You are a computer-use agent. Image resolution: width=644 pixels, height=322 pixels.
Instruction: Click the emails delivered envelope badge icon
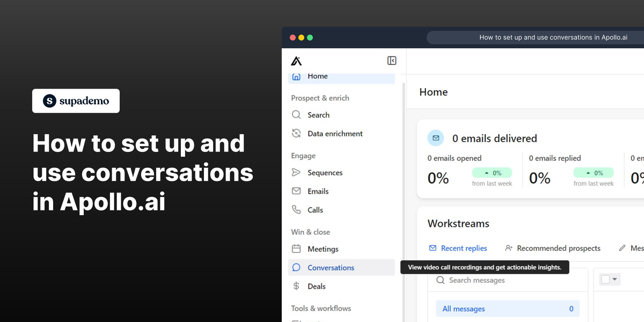436,138
